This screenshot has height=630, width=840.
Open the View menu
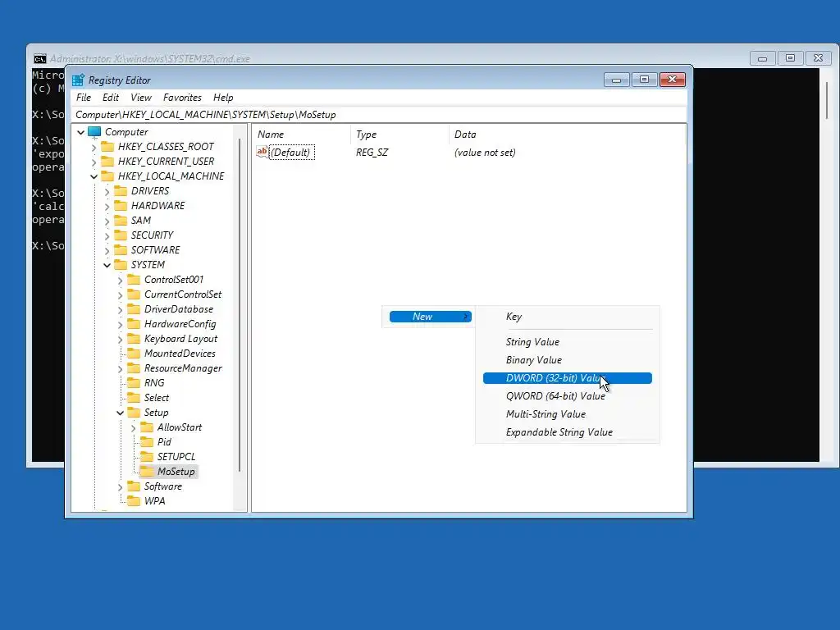coord(141,98)
